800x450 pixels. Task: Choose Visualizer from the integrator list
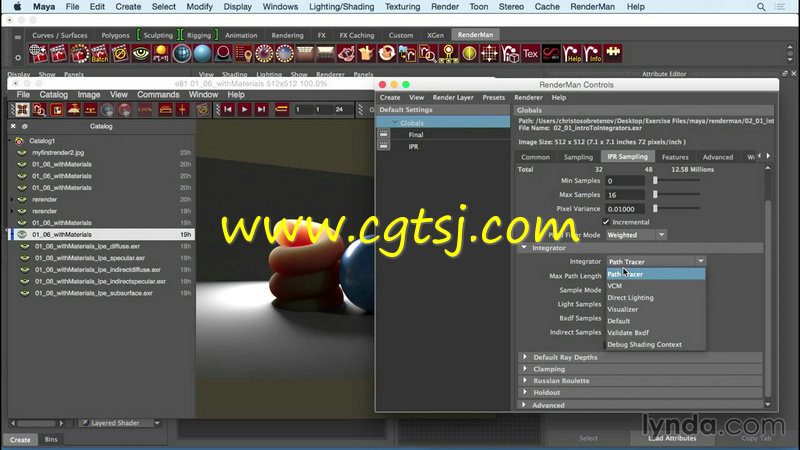656,309
